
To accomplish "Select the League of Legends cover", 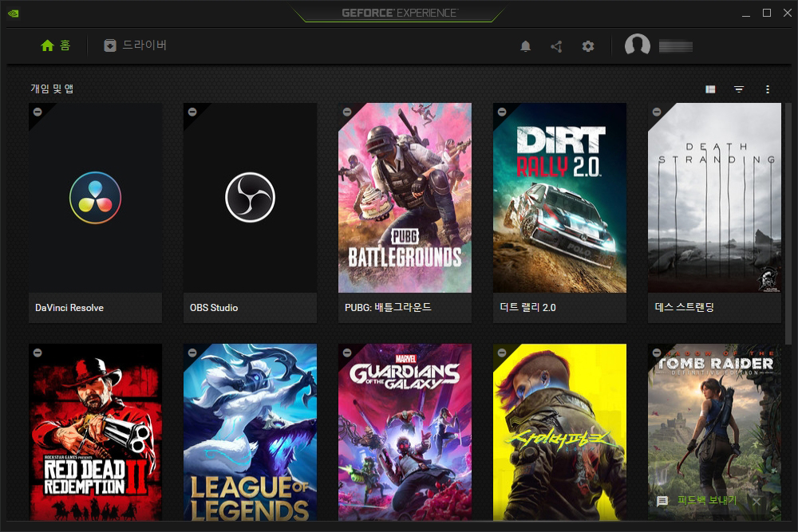I will tap(250, 432).
